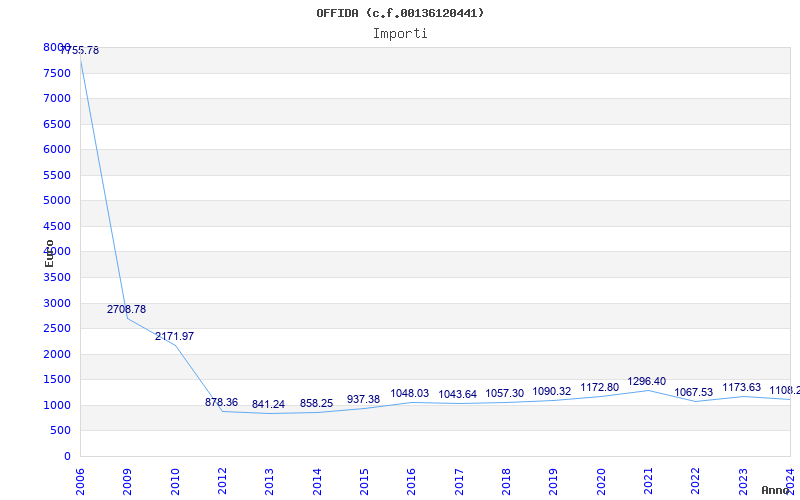Select the 878.36 data label
The image size is (800, 500).
[x=221, y=402]
